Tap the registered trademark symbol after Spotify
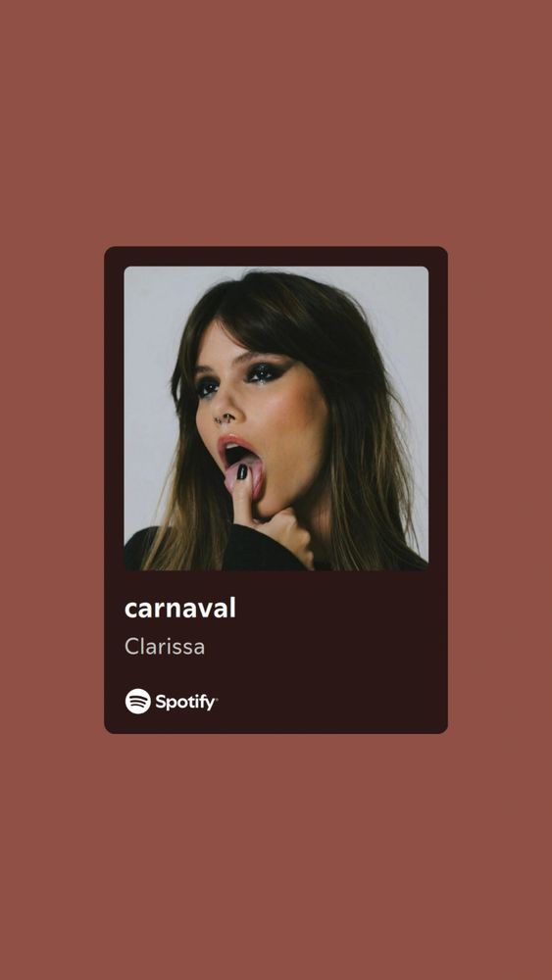This screenshot has height=980, width=552. point(217,697)
